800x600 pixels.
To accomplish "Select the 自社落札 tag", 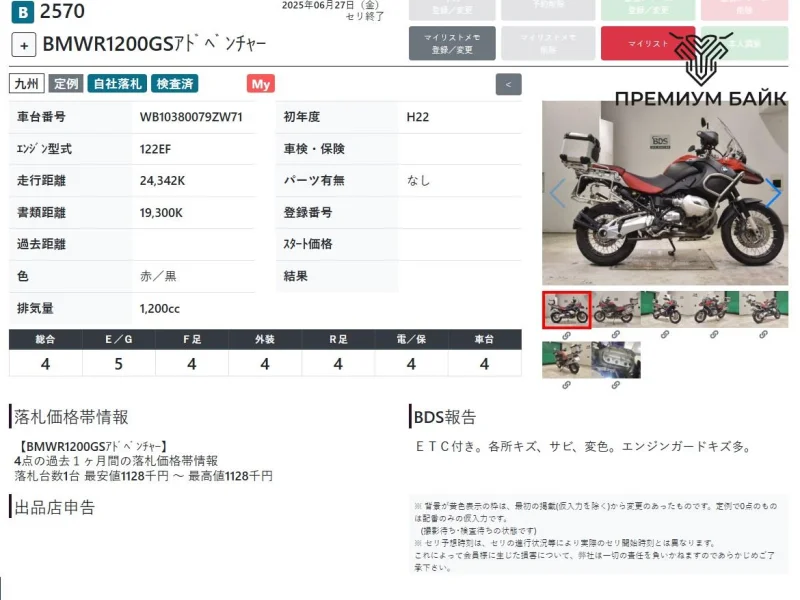I will coord(118,84).
